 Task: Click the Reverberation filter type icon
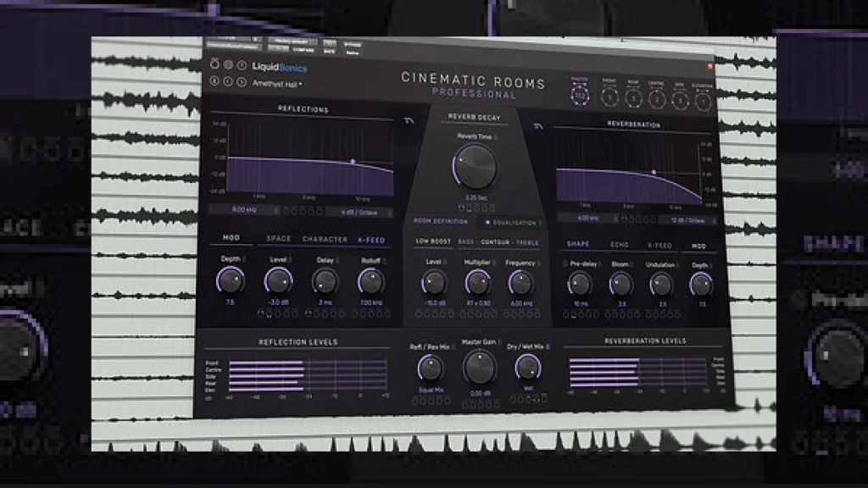pos(537,127)
